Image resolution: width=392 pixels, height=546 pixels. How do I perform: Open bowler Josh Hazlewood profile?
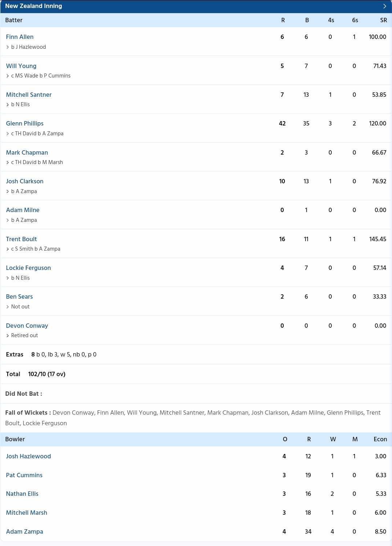(28, 456)
